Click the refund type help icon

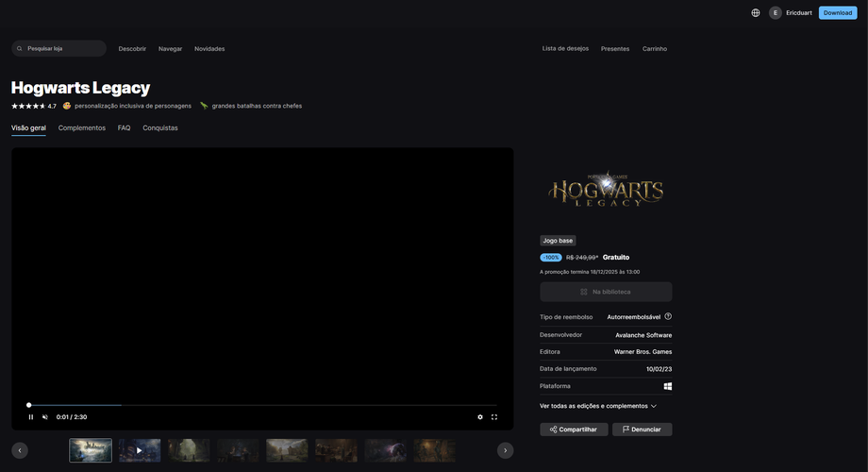[668, 316]
